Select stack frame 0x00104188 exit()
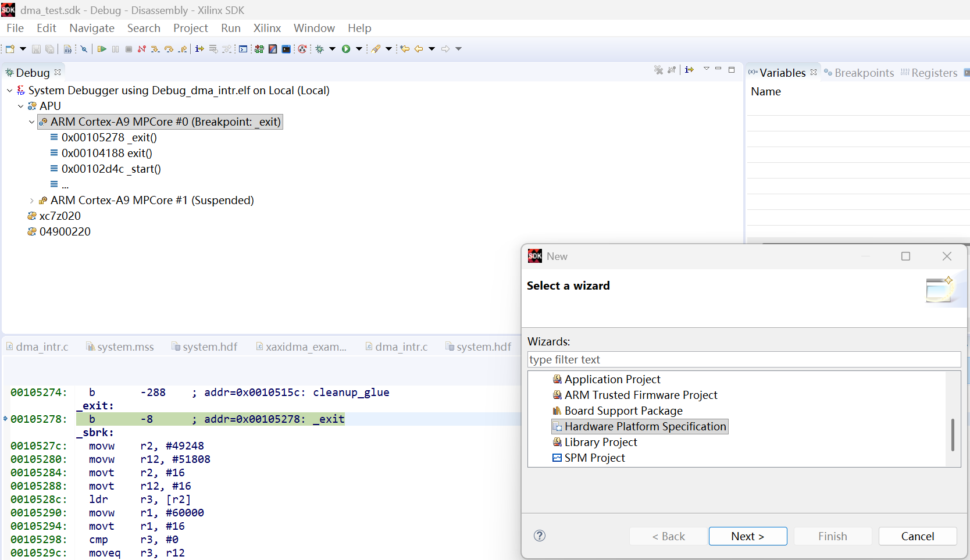This screenshot has width=970, height=560. 107,153
